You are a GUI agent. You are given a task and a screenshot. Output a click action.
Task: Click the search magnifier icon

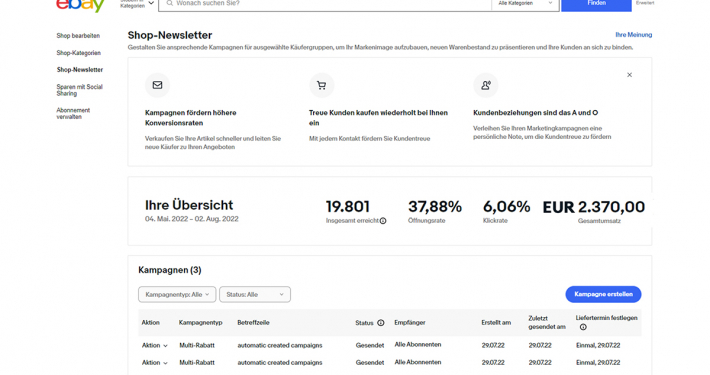point(170,3)
